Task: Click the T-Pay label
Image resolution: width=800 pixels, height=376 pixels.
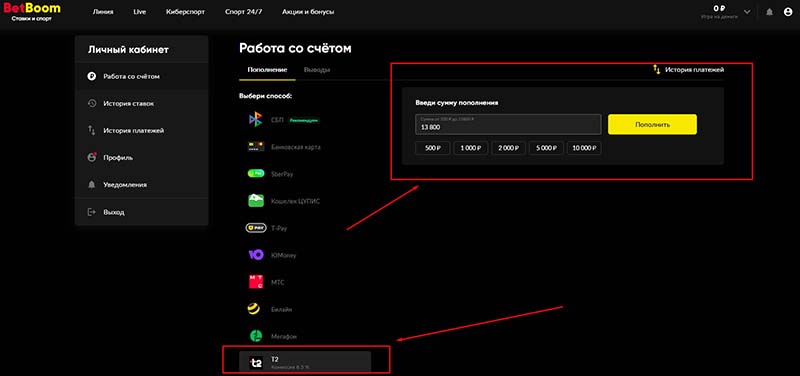Action: (x=279, y=228)
